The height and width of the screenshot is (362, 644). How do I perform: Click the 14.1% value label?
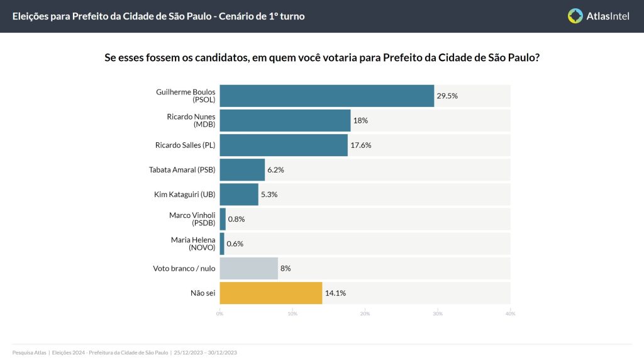[x=335, y=293]
